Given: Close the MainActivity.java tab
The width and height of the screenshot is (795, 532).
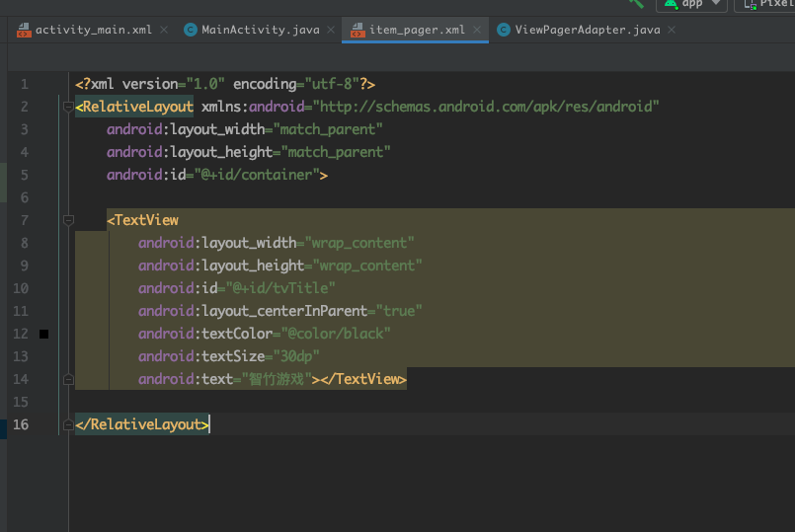Looking at the screenshot, I should [x=331, y=30].
